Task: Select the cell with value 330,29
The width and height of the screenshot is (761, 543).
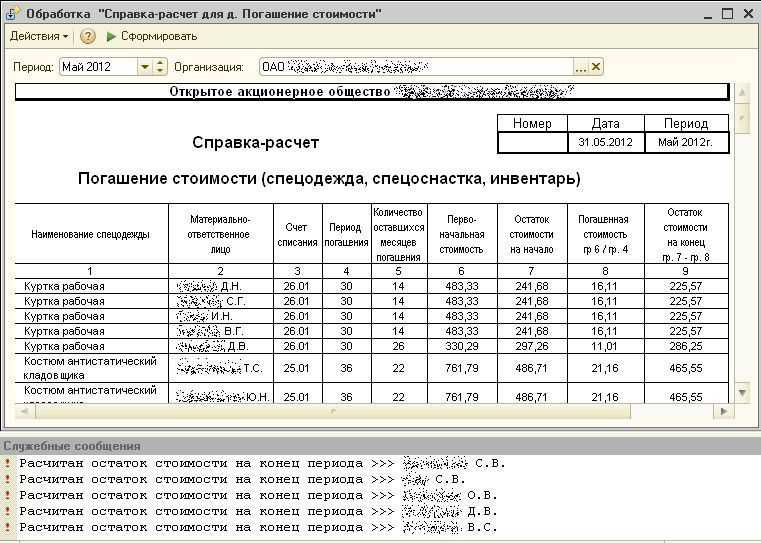Action: [462, 346]
